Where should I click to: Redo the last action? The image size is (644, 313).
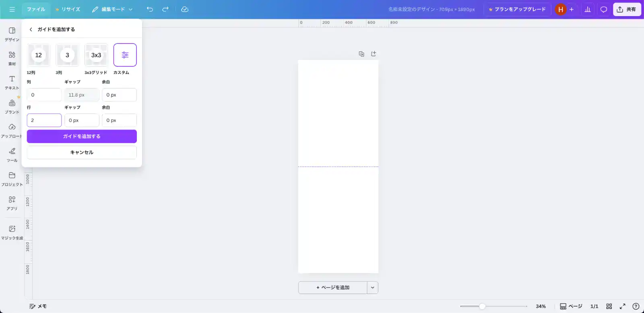point(165,9)
